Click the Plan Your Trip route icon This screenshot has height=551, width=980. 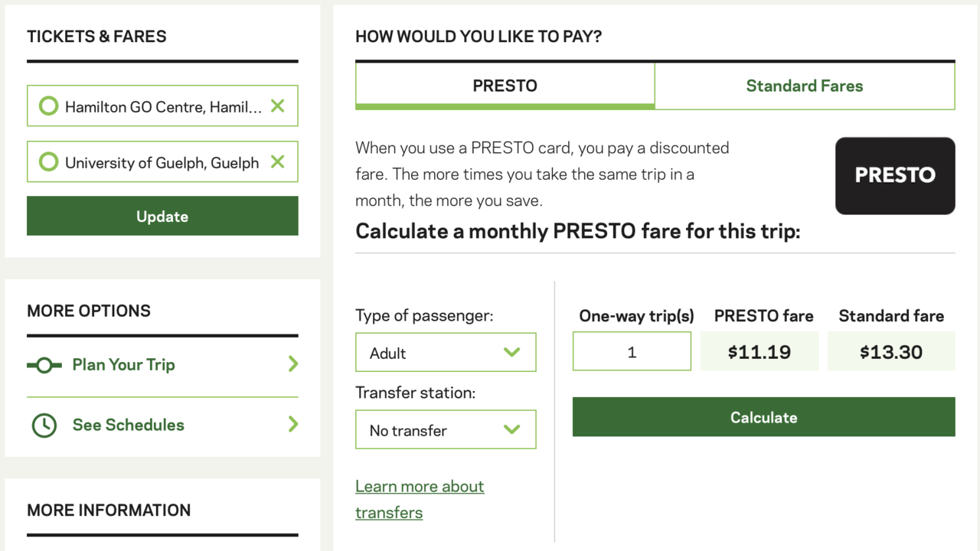pos(44,365)
